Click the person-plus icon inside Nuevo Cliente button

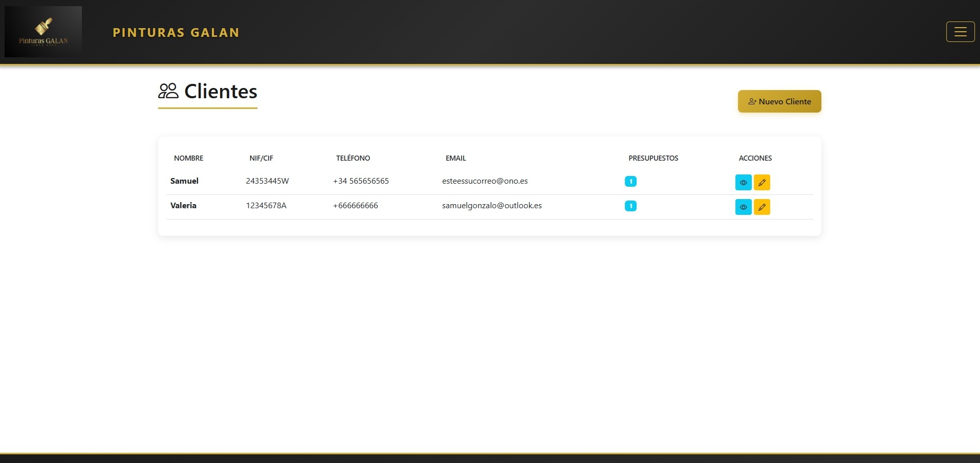click(x=752, y=101)
